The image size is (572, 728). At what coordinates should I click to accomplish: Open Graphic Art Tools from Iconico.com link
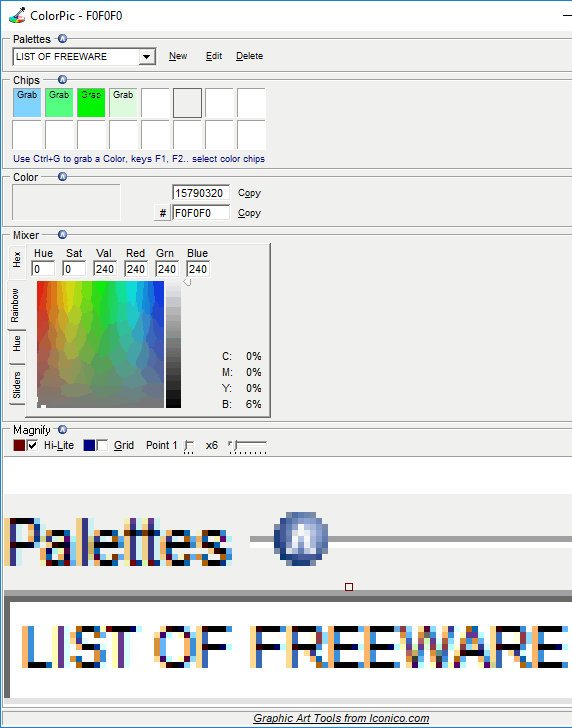pyautogui.click(x=341, y=718)
